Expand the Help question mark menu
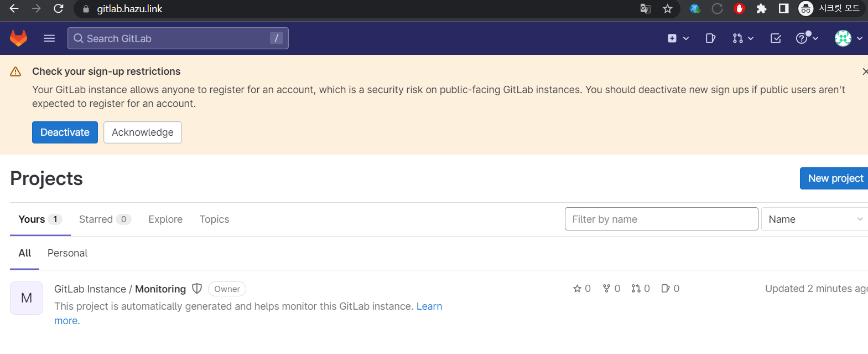 (x=807, y=38)
